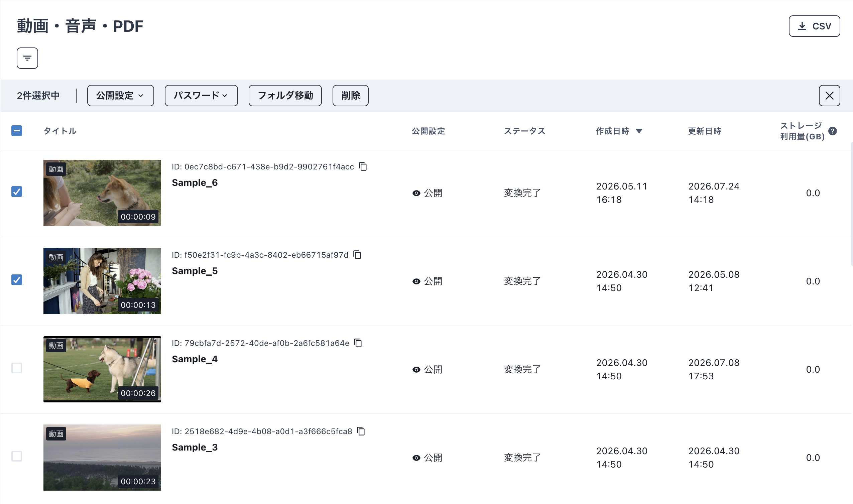Uncheck the Sample_5 row checkbox

pos(17,280)
